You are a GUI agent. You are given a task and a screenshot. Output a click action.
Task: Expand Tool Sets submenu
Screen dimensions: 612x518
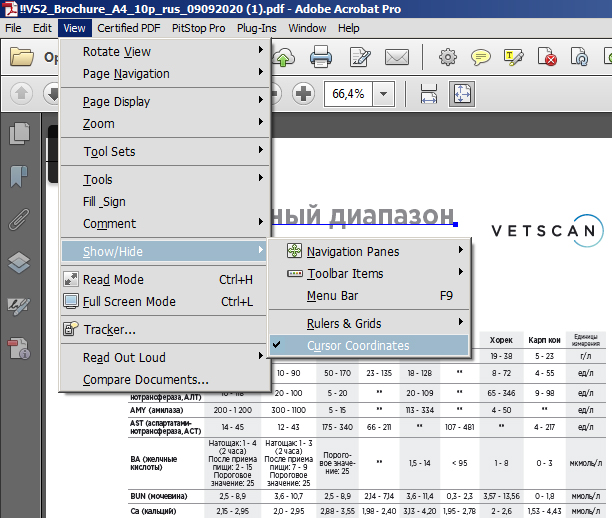(165, 151)
